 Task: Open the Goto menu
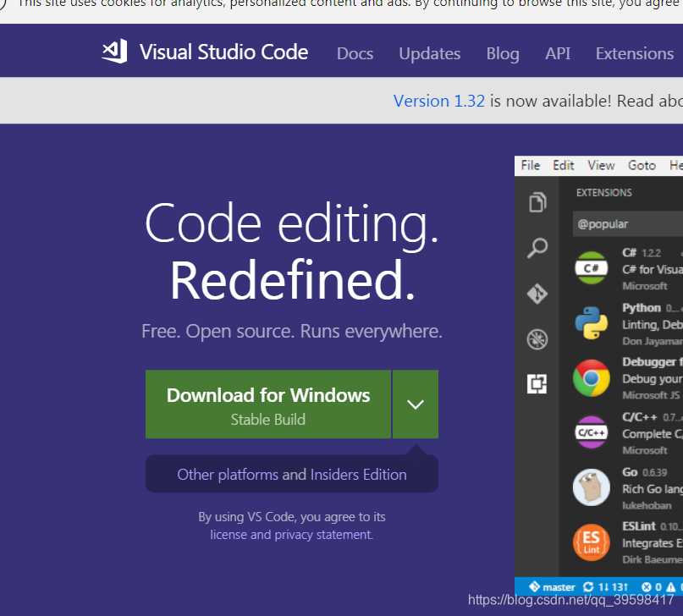(642, 165)
